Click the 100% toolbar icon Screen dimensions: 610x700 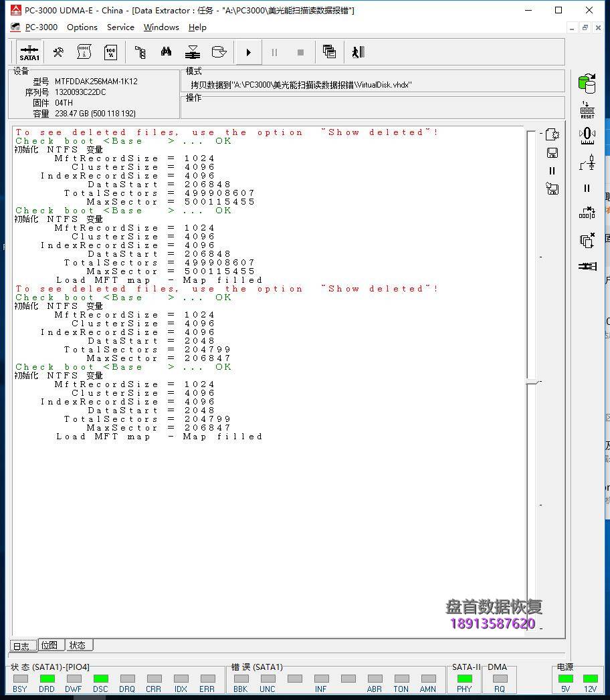tap(110, 52)
